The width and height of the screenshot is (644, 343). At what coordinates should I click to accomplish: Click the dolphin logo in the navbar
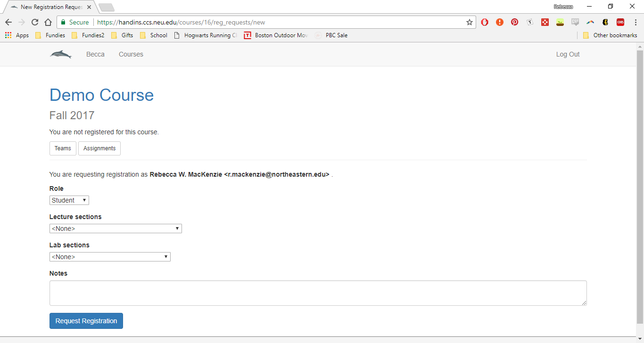pos(61,55)
